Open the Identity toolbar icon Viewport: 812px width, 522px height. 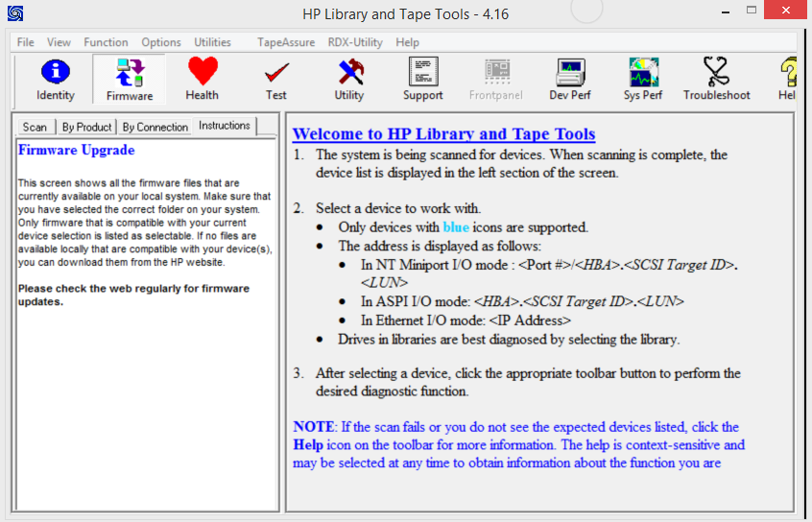[x=56, y=80]
